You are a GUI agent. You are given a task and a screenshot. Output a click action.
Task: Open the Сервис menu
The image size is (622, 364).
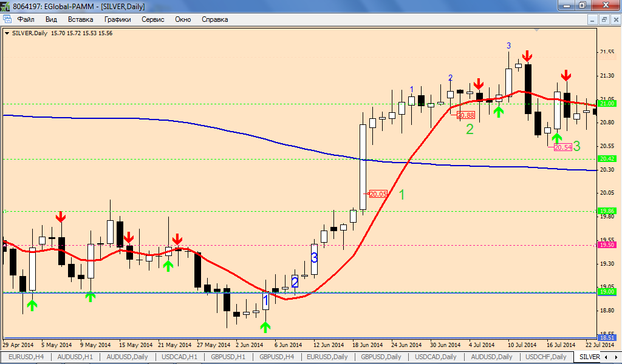[x=152, y=19]
